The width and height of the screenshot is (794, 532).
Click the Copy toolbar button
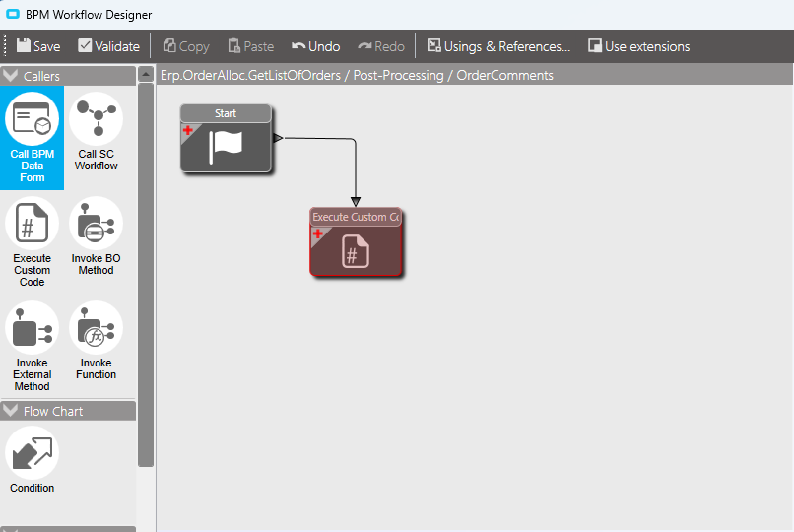(186, 46)
